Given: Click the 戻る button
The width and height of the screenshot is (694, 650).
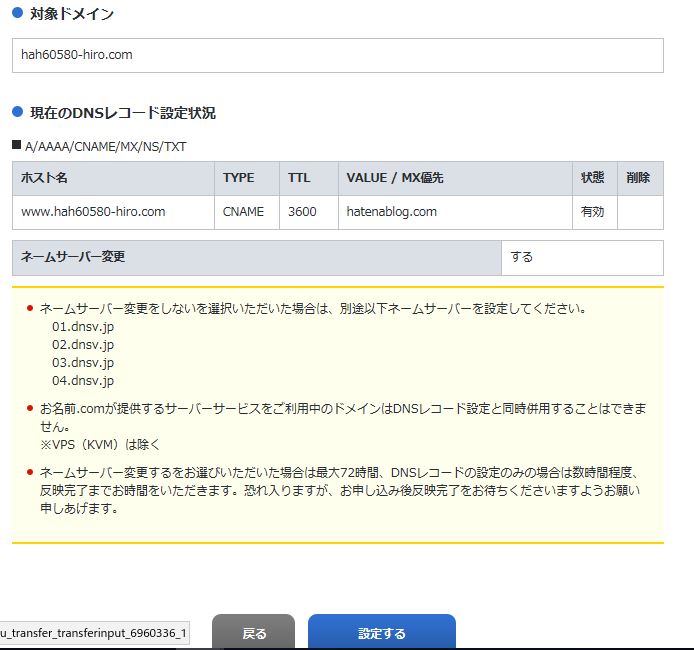Looking at the screenshot, I should click(253, 633).
